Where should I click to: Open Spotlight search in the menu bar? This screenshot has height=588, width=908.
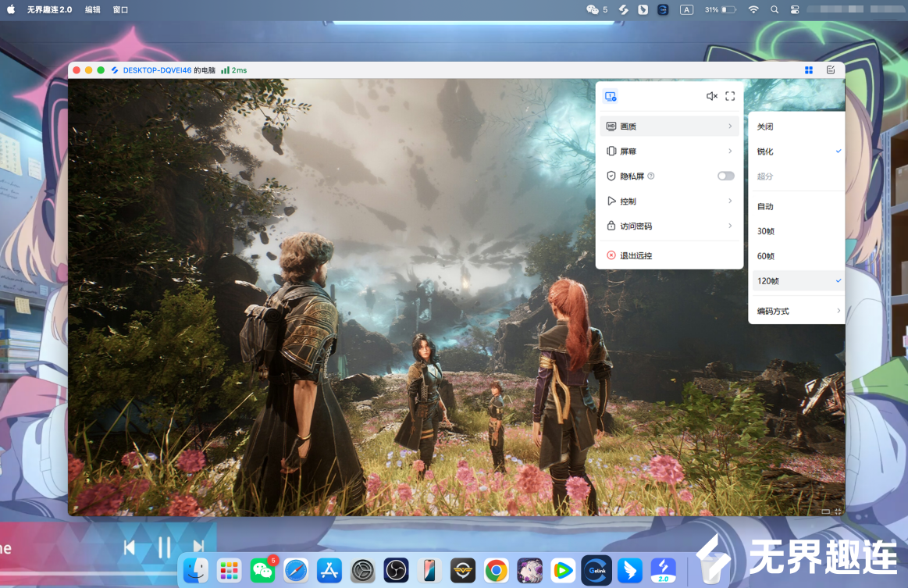click(x=774, y=9)
